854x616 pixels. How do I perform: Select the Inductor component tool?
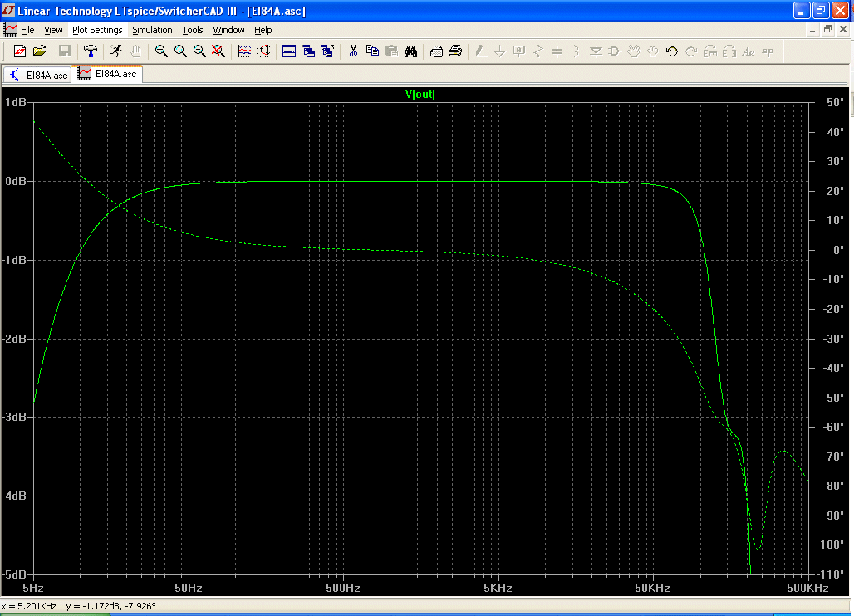(576, 51)
